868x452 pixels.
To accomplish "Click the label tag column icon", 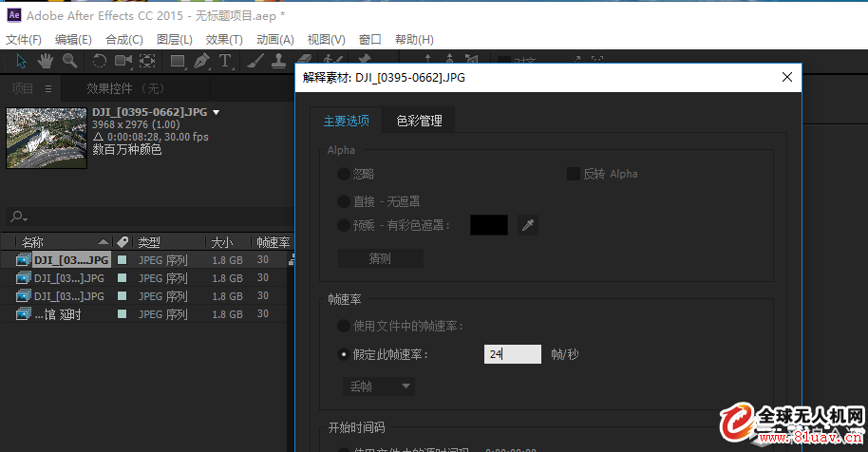I will [x=123, y=242].
